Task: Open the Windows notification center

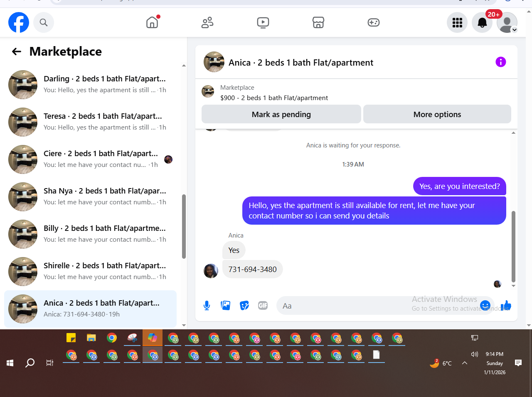Action: pos(518,363)
